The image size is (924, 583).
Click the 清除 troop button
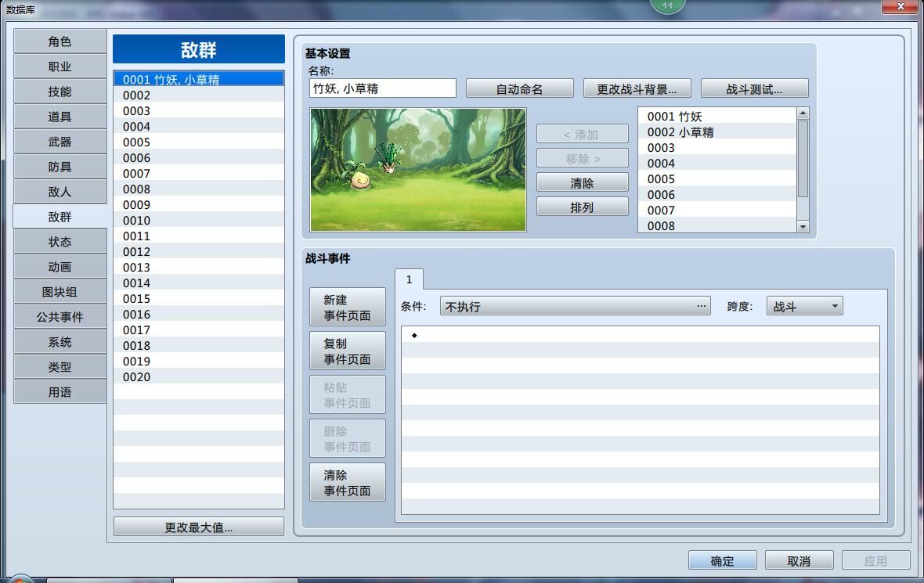583,183
